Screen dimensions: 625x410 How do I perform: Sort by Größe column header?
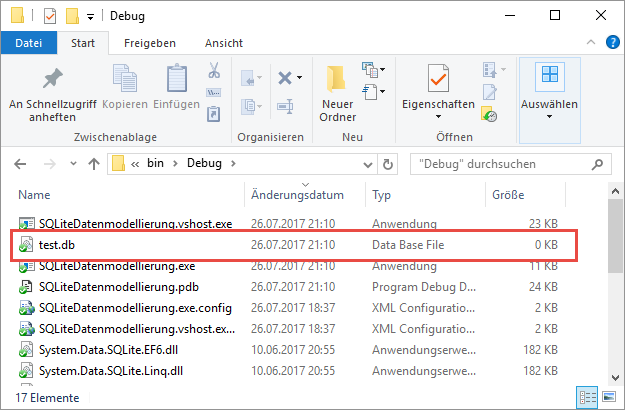pos(508,195)
